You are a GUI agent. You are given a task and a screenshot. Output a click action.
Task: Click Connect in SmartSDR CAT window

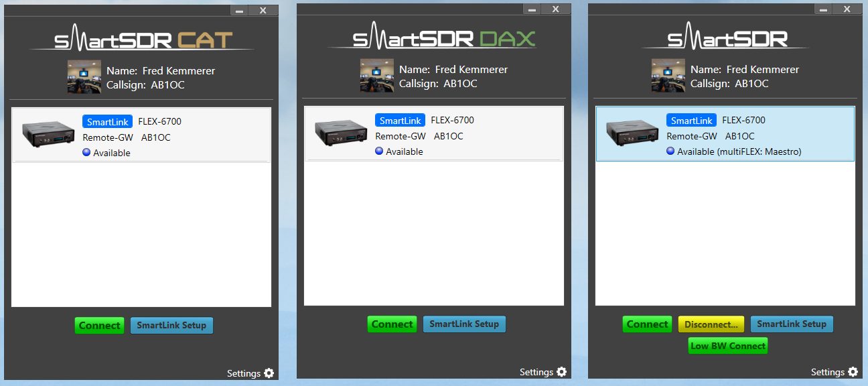(99, 326)
